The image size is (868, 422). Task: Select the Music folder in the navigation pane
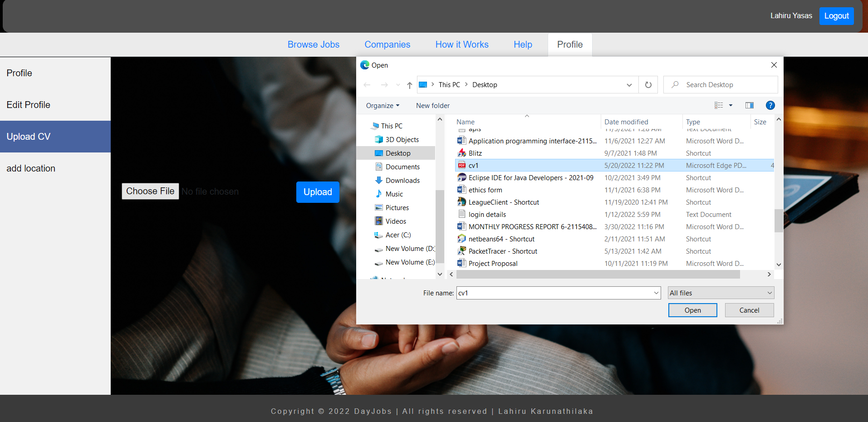[394, 194]
